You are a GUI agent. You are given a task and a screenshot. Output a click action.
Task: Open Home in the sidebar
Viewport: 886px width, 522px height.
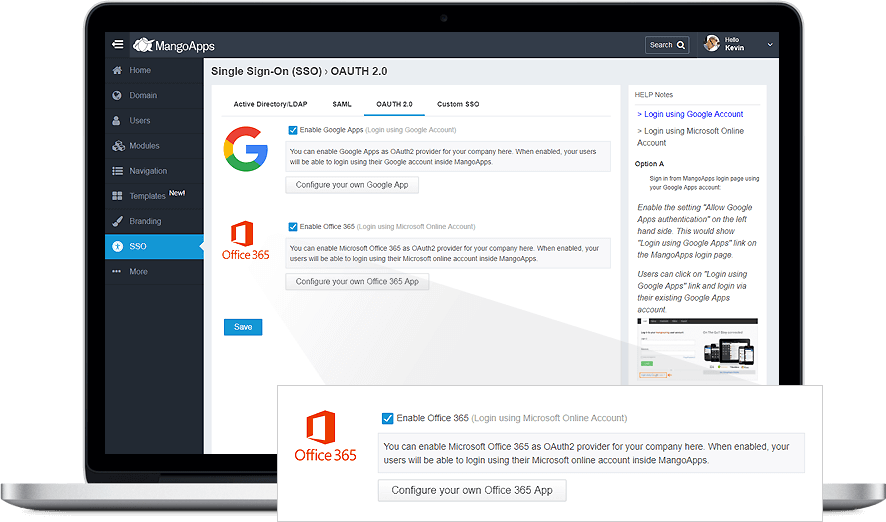154,70
